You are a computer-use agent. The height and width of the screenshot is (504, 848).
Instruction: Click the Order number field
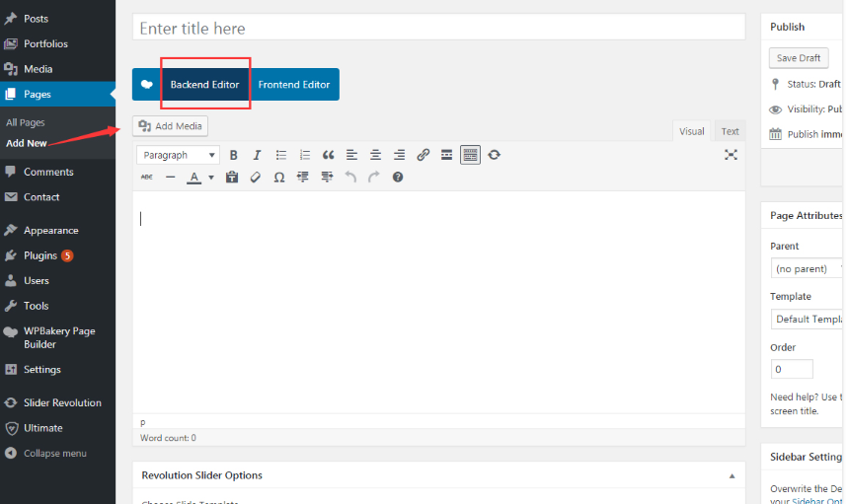(792, 369)
